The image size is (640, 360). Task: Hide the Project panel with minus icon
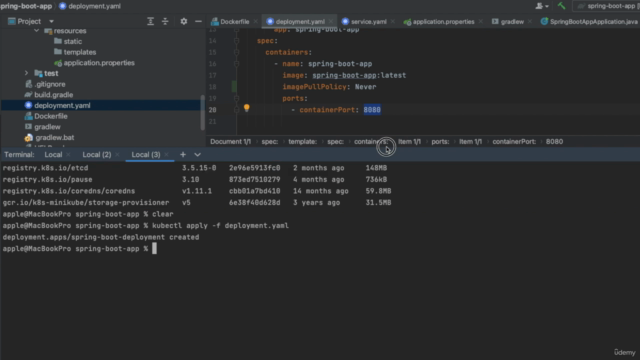[x=198, y=21]
